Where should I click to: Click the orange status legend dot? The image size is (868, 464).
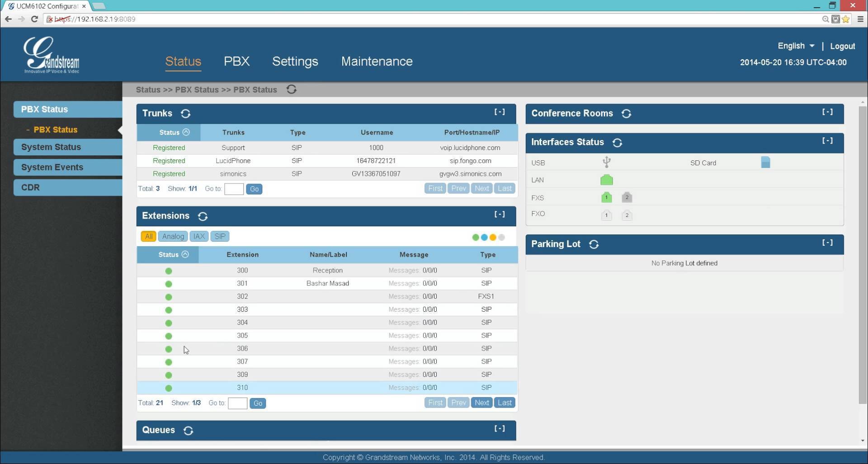click(493, 237)
